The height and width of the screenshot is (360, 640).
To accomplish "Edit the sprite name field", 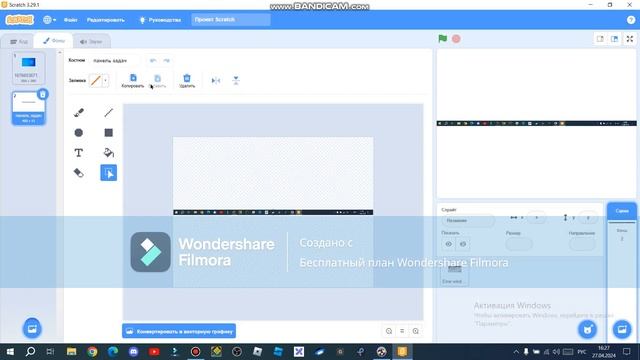I will [468, 220].
